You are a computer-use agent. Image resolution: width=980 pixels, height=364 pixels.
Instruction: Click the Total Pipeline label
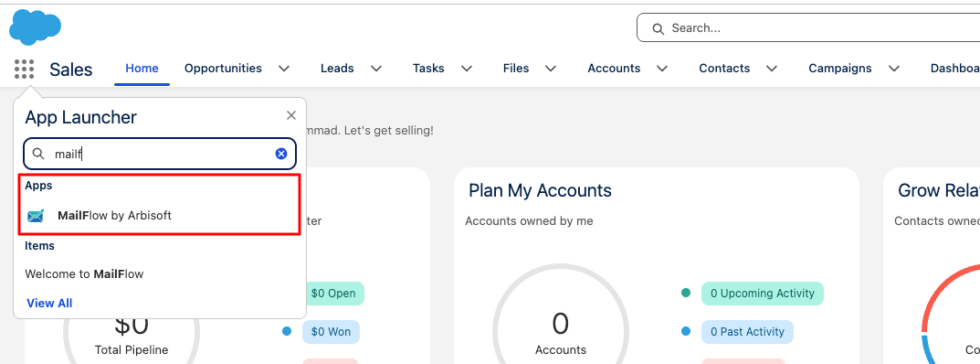click(132, 349)
